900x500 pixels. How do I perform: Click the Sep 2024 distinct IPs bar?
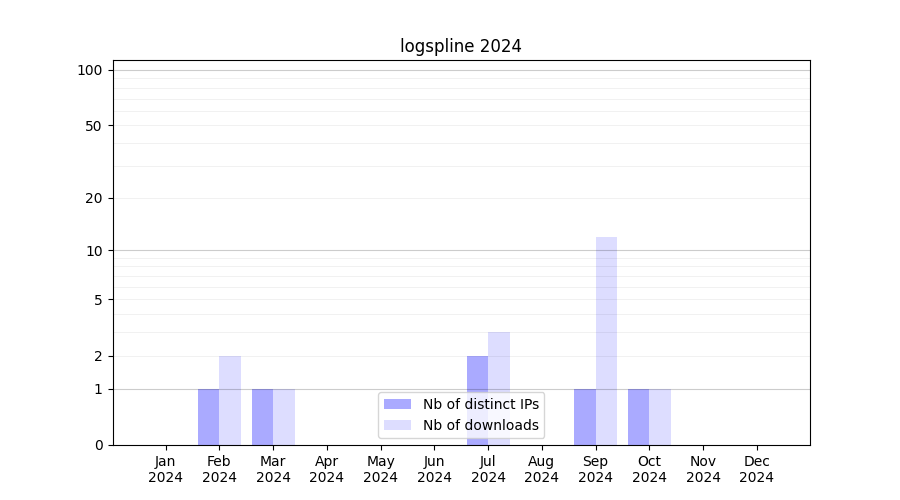click(585, 417)
